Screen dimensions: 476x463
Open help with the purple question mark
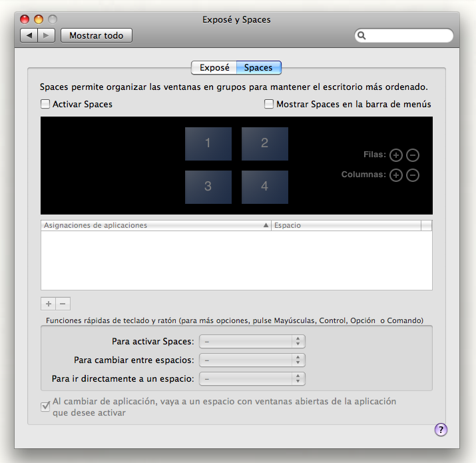pyautogui.click(x=441, y=430)
